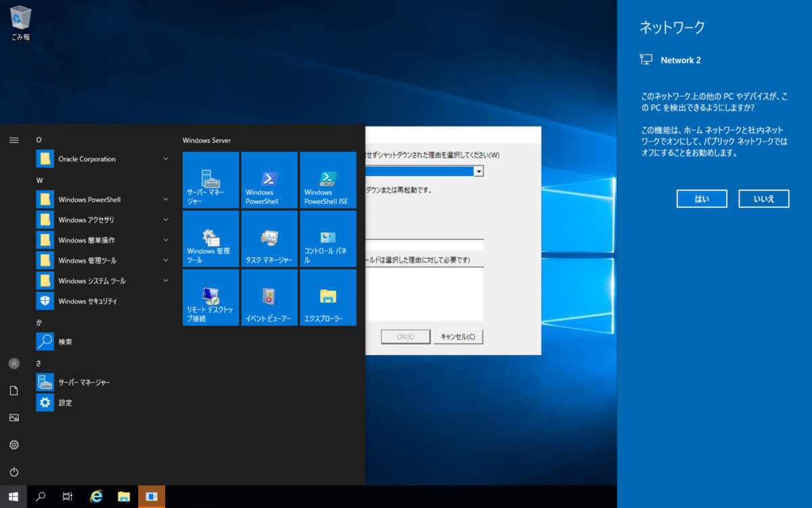This screenshot has height=508, width=812.
Task: Click いいえ in the network panel
Action: tap(765, 198)
